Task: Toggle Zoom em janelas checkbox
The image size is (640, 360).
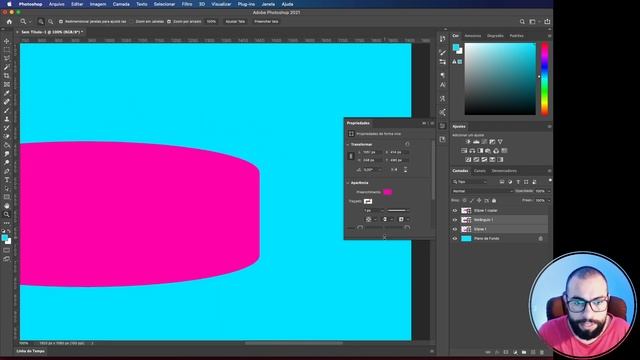Action: [x=132, y=22]
